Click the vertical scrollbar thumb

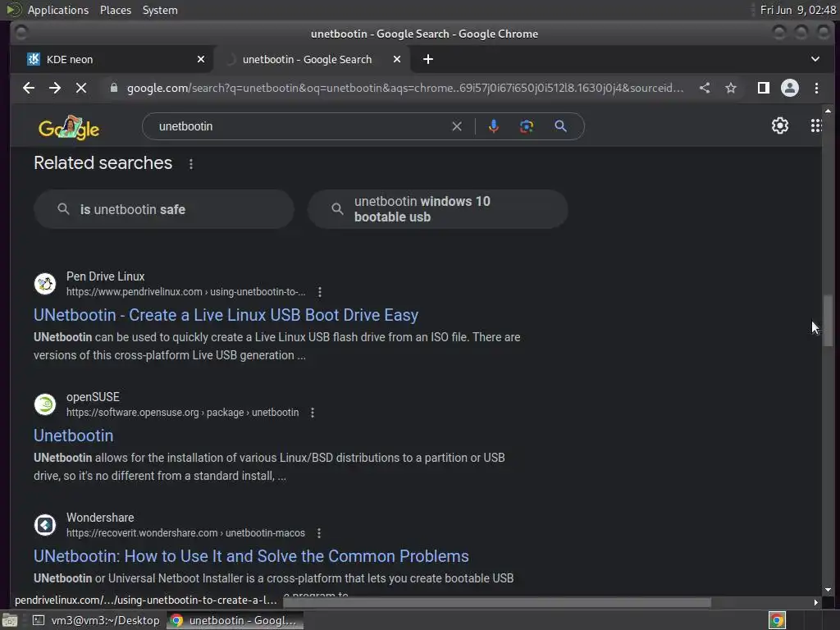(828, 321)
